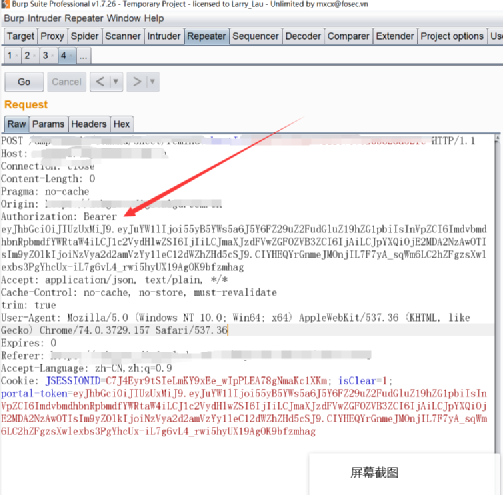Click the 屏幕截图 screenshot popup
The image size is (503, 495).
tap(405, 473)
